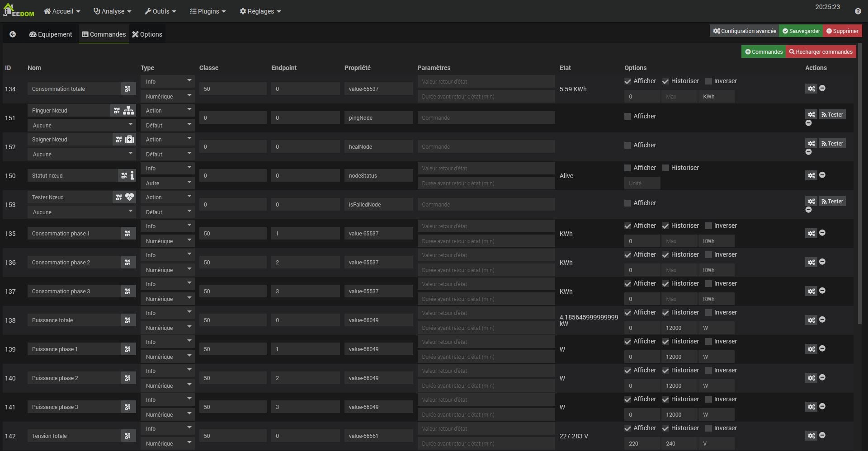Open Numérique subtype dropdown for command 134
868x451 pixels.
[x=168, y=96]
